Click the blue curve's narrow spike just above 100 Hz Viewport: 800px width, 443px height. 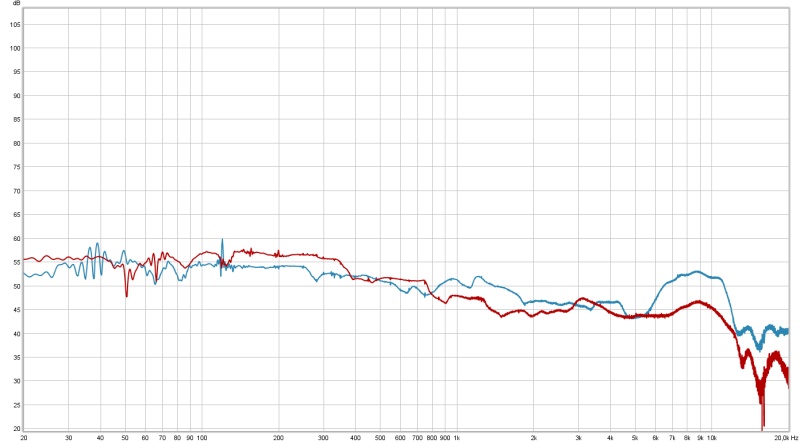[x=222, y=241]
